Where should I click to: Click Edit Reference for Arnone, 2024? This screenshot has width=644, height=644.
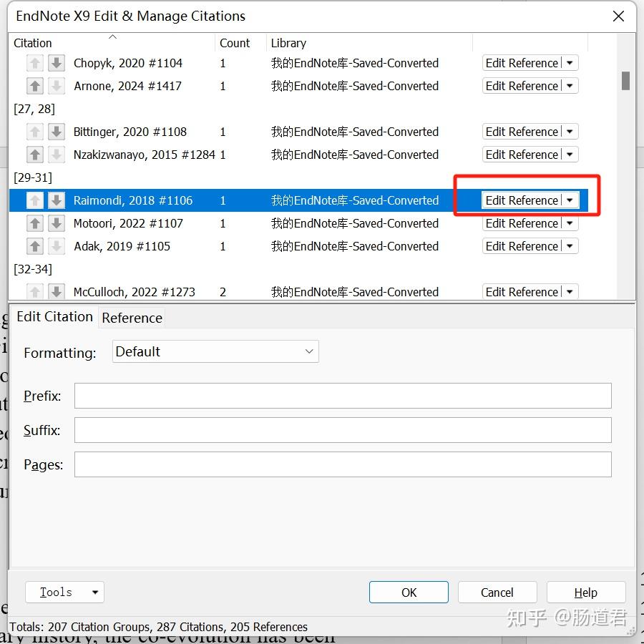(522, 87)
